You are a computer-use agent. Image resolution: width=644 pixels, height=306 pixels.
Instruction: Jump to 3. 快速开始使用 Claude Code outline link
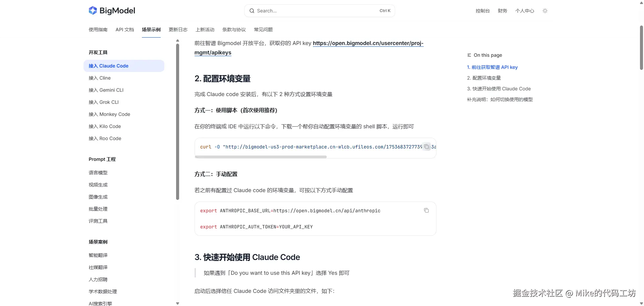click(x=499, y=89)
